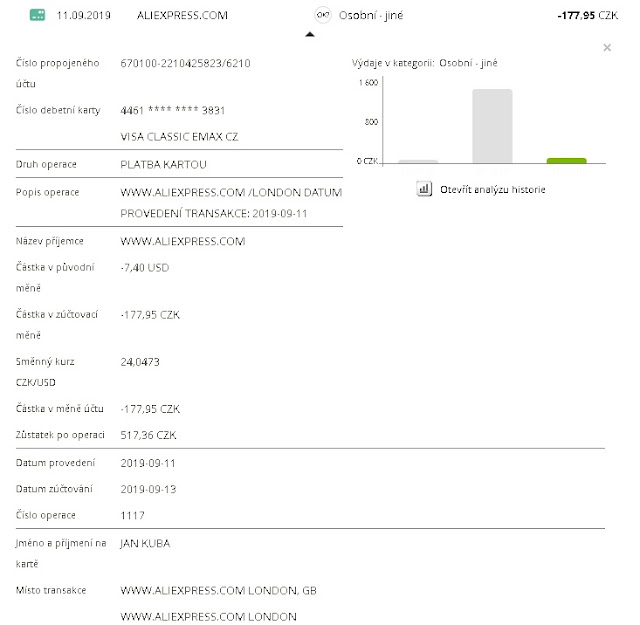Select original amount -7,40 USD

(144, 268)
